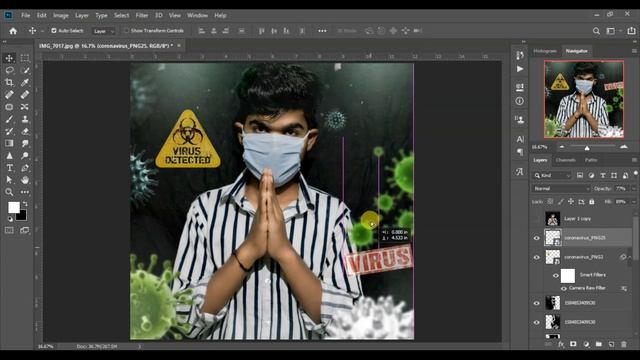The height and width of the screenshot is (360, 640).
Task: Select the Gradient tool
Action: pyautogui.click(x=9, y=143)
